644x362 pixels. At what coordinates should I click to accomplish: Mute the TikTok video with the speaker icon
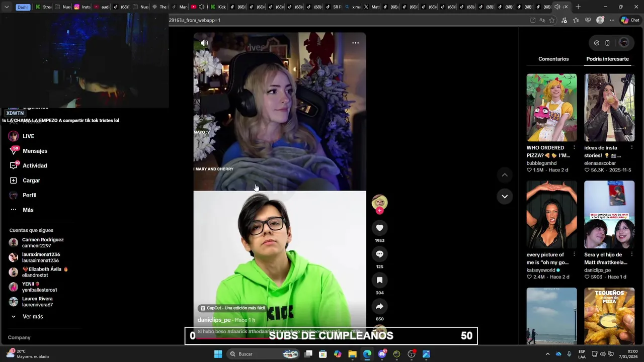(x=204, y=43)
